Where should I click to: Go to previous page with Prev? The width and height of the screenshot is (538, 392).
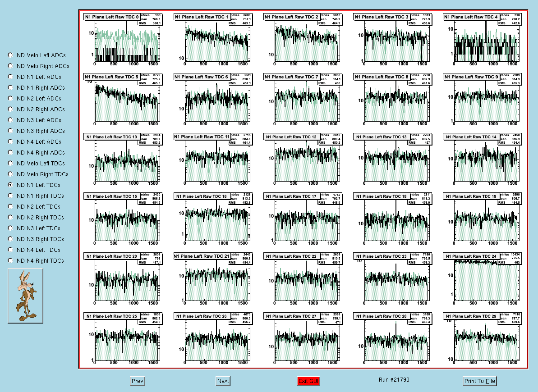138,381
